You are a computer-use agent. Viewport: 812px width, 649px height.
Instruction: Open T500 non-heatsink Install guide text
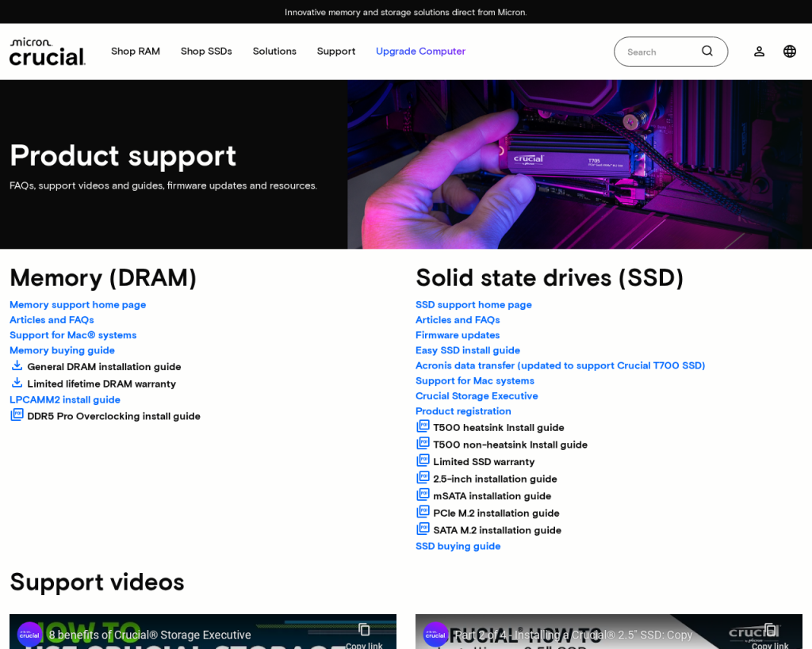click(510, 445)
